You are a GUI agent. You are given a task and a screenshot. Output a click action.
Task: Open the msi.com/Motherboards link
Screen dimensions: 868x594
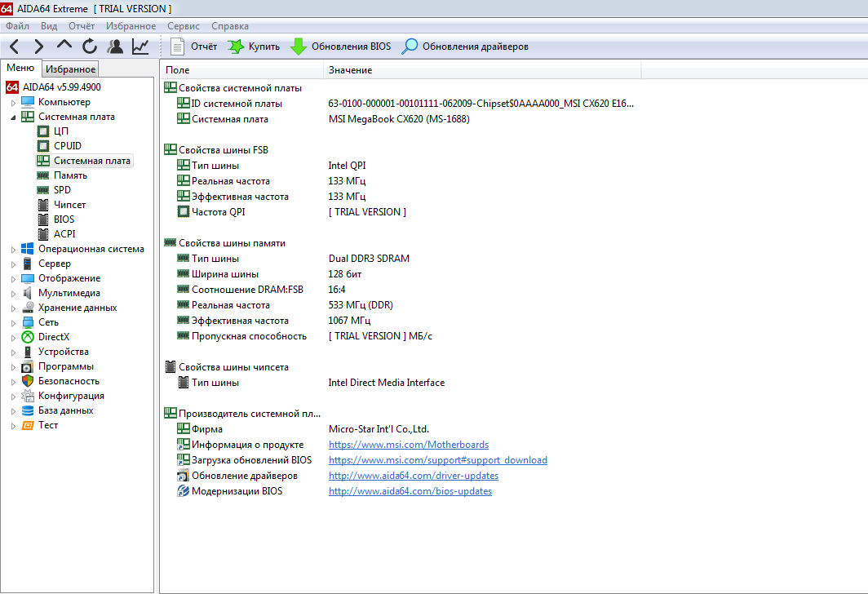point(409,445)
